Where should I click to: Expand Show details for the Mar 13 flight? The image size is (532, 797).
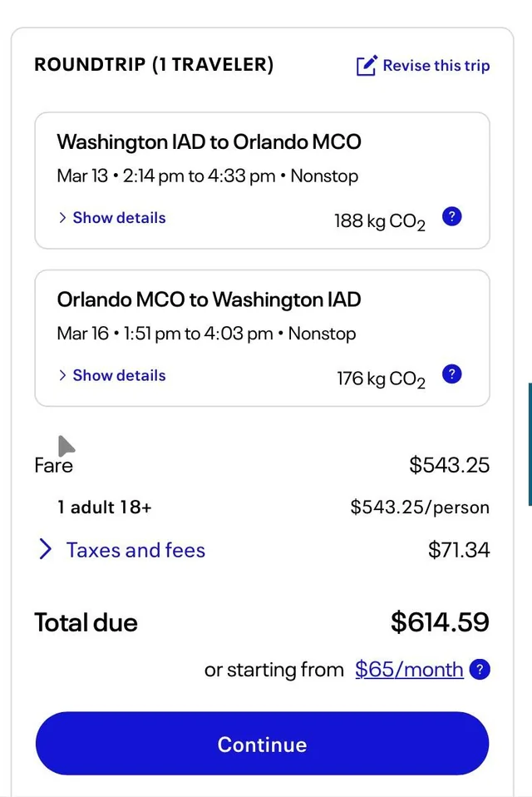[x=118, y=218]
